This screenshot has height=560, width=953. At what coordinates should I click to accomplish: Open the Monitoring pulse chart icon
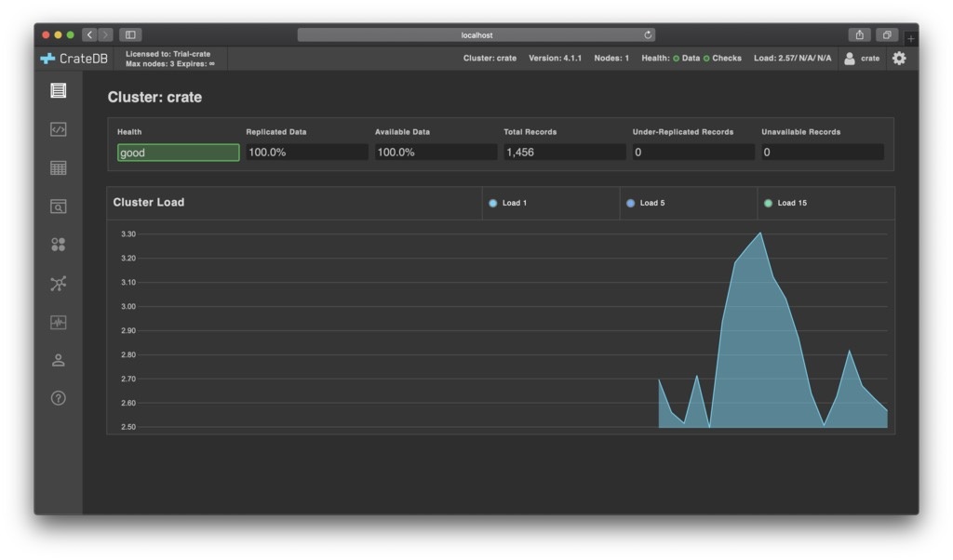tap(59, 322)
